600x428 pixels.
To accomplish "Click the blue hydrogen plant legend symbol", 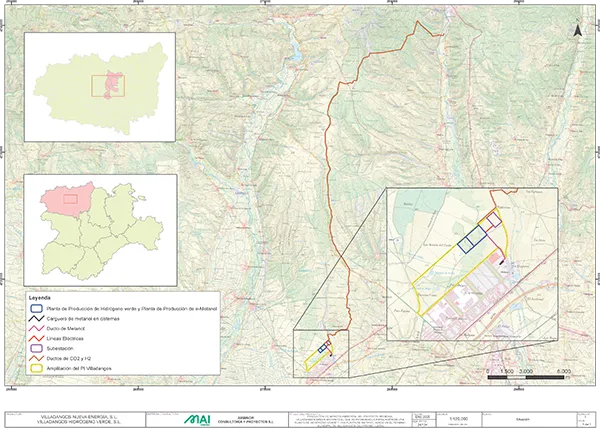I will click(x=36, y=309).
